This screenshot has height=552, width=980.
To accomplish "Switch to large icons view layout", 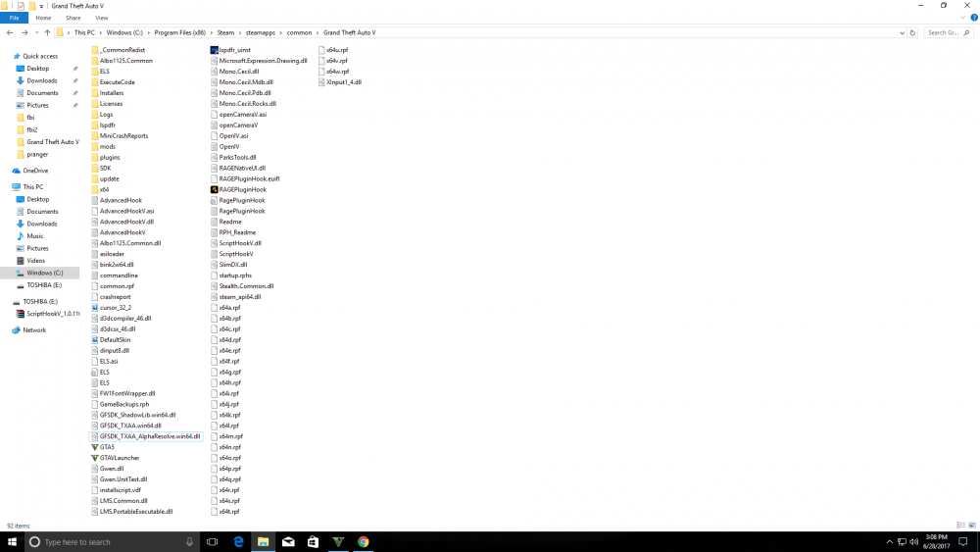I will click(x=972, y=526).
